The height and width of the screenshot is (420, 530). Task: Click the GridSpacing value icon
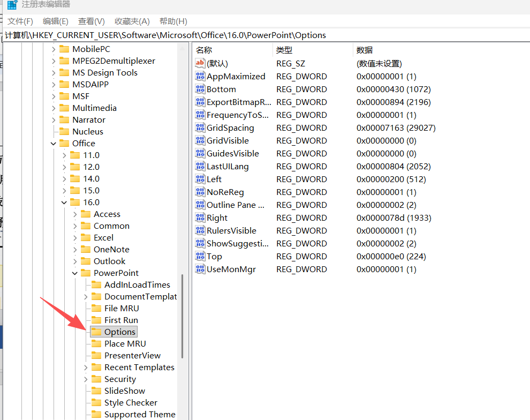(x=200, y=128)
